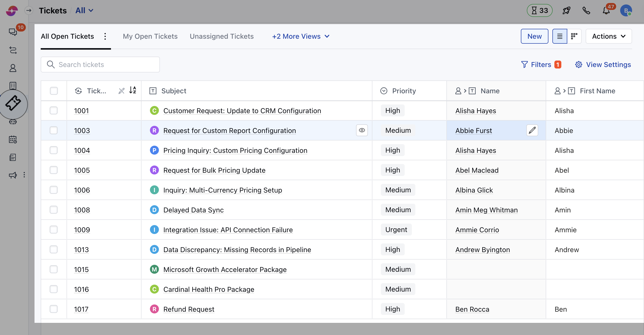Switch to Unassigned Tickets tab
Screen dimensions: 644x335
point(221,36)
